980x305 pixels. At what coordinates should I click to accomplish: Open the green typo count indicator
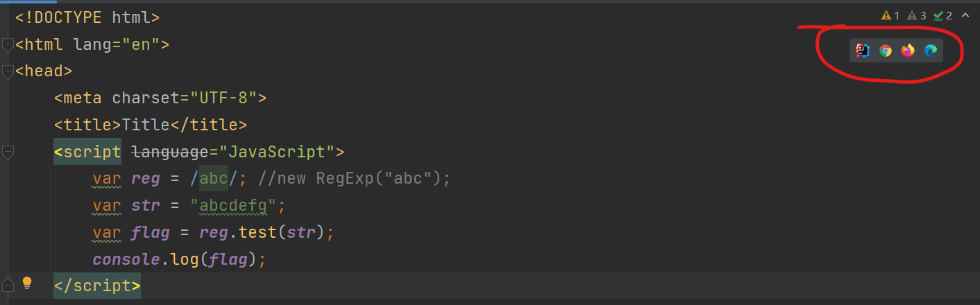coord(943,15)
